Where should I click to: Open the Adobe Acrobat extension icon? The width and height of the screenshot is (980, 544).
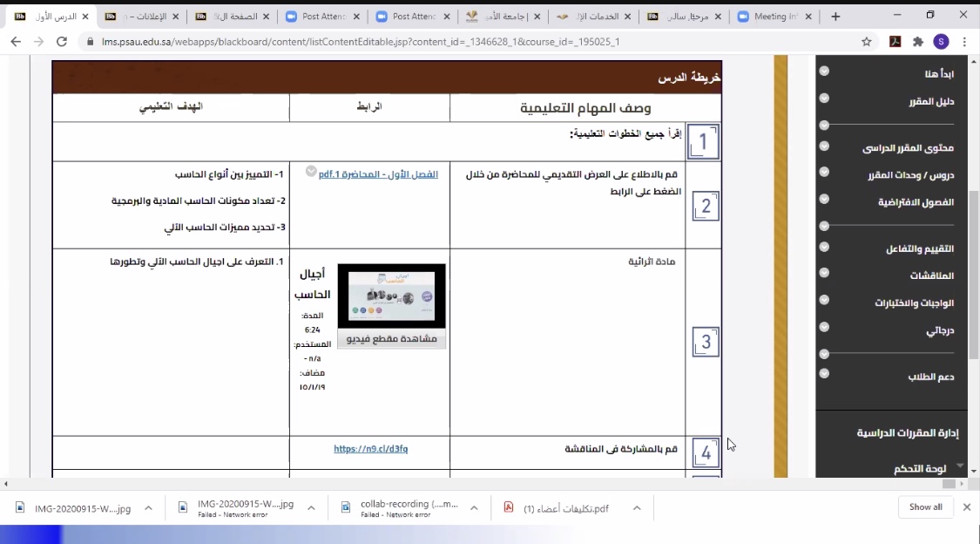[x=895, y=42]
